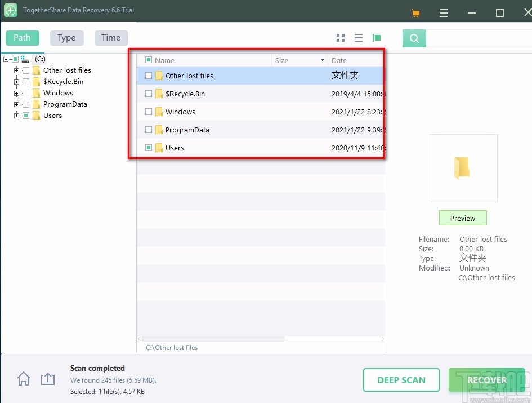Viewport: 532px width, 403px height.
Task: Switch to the Type tab
Action: (x=66, y=37)
